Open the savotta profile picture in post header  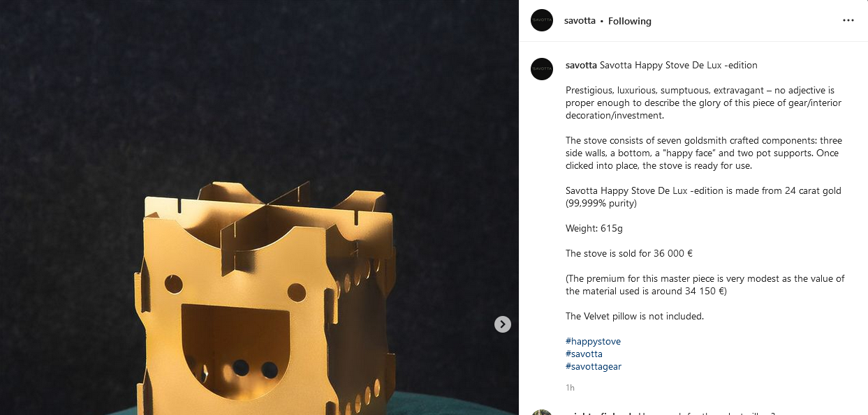(542, 20)
